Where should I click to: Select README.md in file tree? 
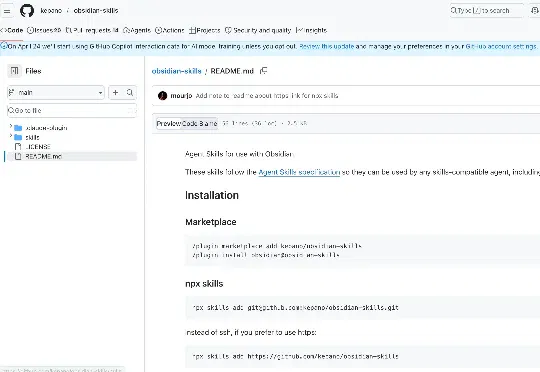[x=43, y=156]
